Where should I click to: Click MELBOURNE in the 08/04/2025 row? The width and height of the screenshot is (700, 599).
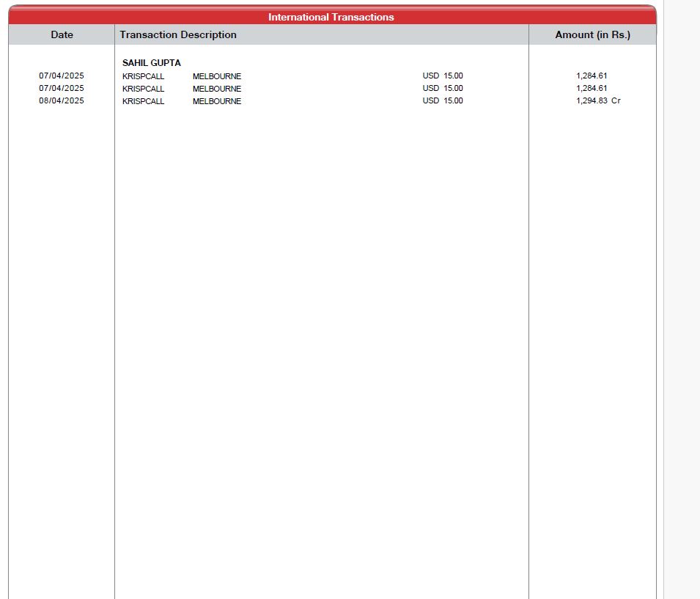[217, 101]
